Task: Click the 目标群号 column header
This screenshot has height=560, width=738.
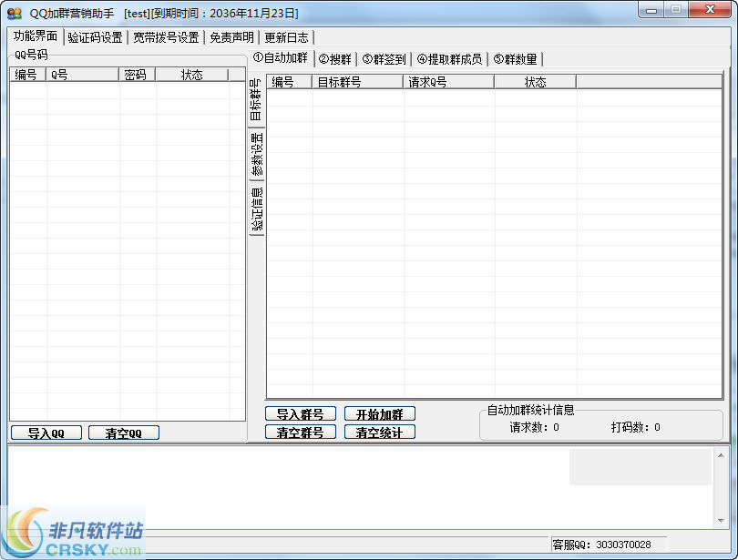Action: (x=357, y=82)
